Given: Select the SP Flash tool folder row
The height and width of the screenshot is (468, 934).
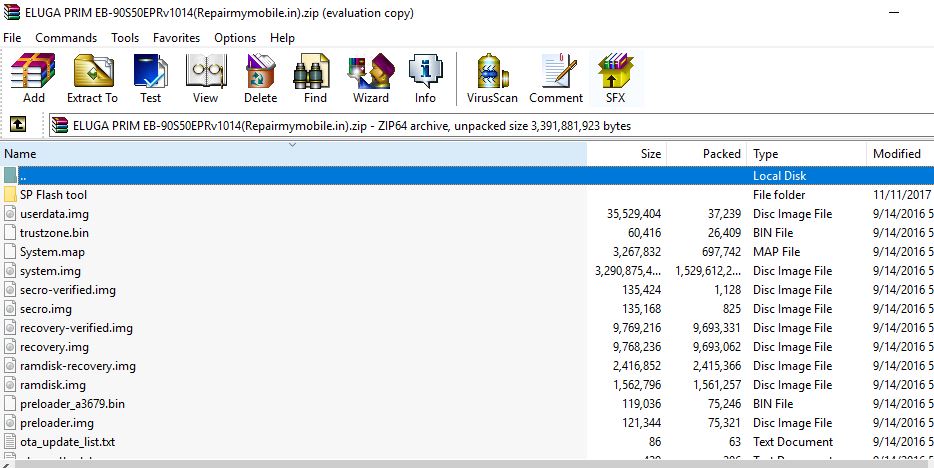Looking at the screenshot, I should (x=467, y=195).
